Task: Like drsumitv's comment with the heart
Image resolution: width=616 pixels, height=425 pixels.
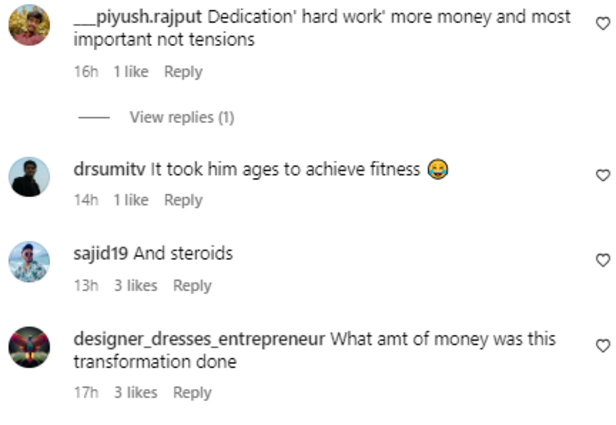Action: [602, 175]
